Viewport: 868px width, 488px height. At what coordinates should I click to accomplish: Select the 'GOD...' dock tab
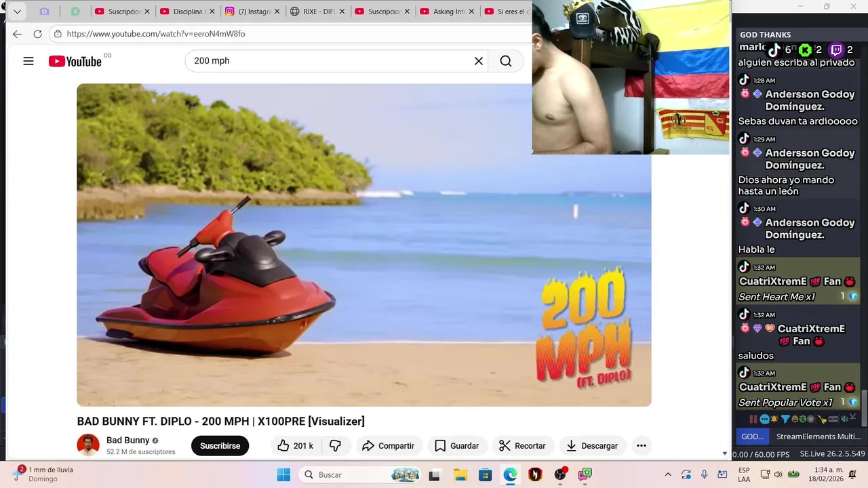point(753,436)
